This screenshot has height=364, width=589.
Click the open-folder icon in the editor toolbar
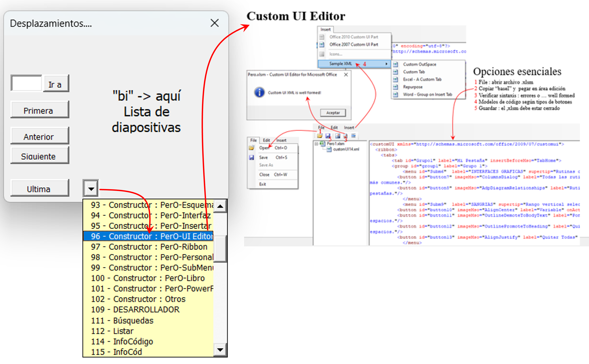tap(320, 136)
